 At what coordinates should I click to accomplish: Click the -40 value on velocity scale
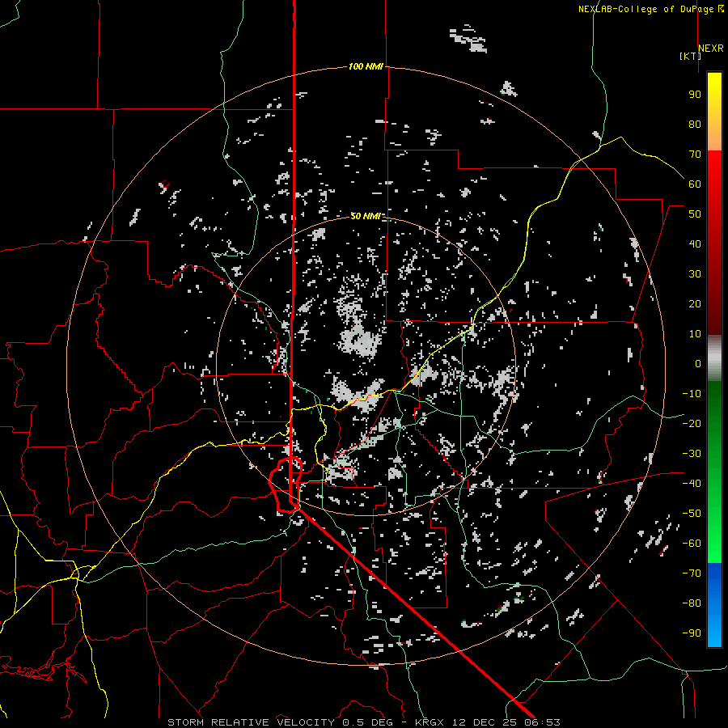coord(692,484)
